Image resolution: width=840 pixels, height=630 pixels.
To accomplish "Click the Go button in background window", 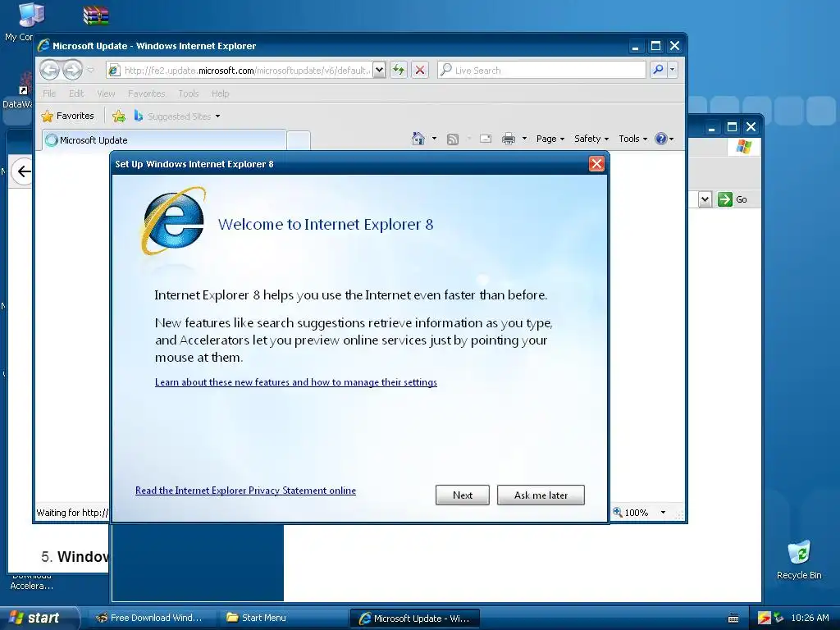I will pos(733,199).
